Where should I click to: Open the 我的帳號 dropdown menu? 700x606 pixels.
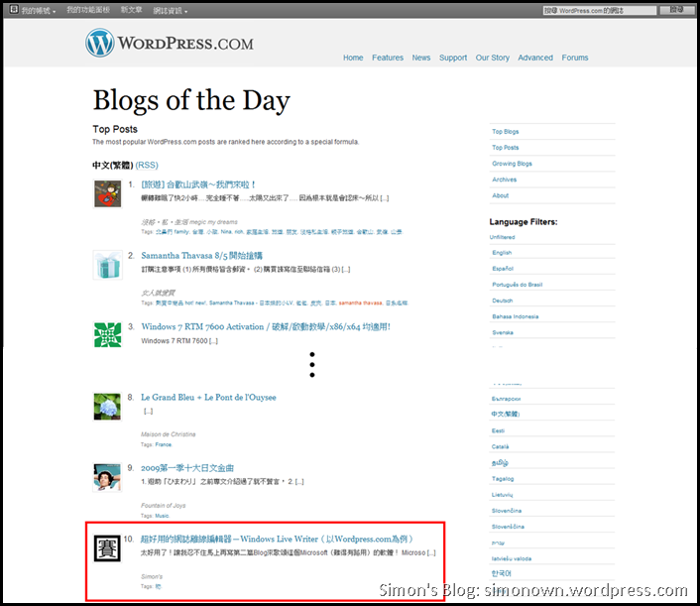click(39, 10)
